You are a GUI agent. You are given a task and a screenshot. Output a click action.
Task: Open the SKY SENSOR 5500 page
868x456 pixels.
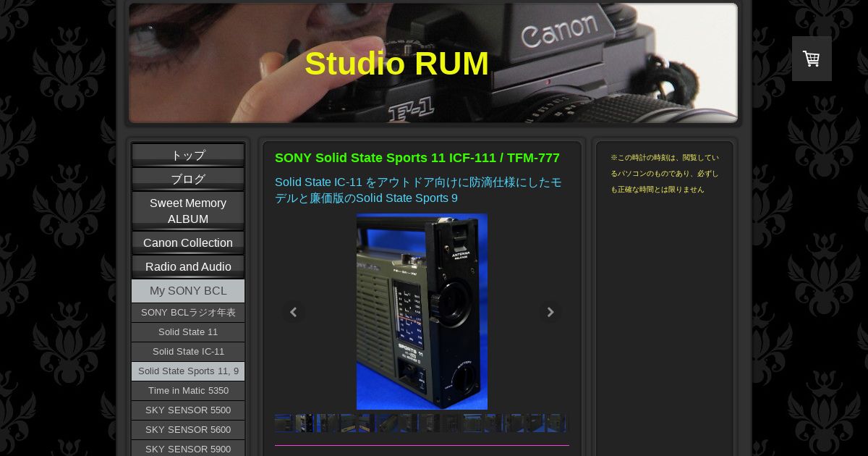point(188,410)
